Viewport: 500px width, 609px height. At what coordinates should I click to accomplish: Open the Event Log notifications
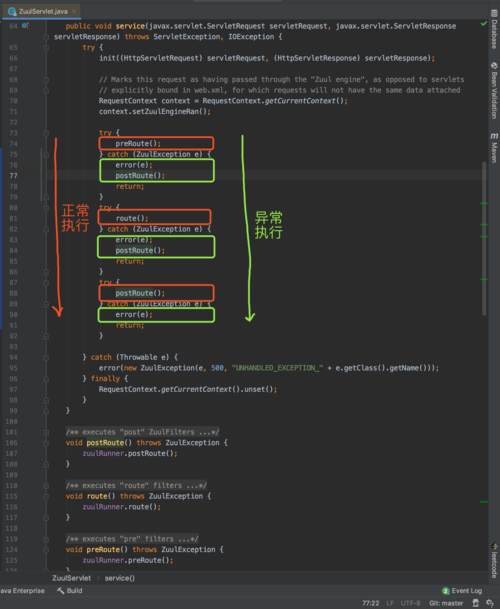462,591
